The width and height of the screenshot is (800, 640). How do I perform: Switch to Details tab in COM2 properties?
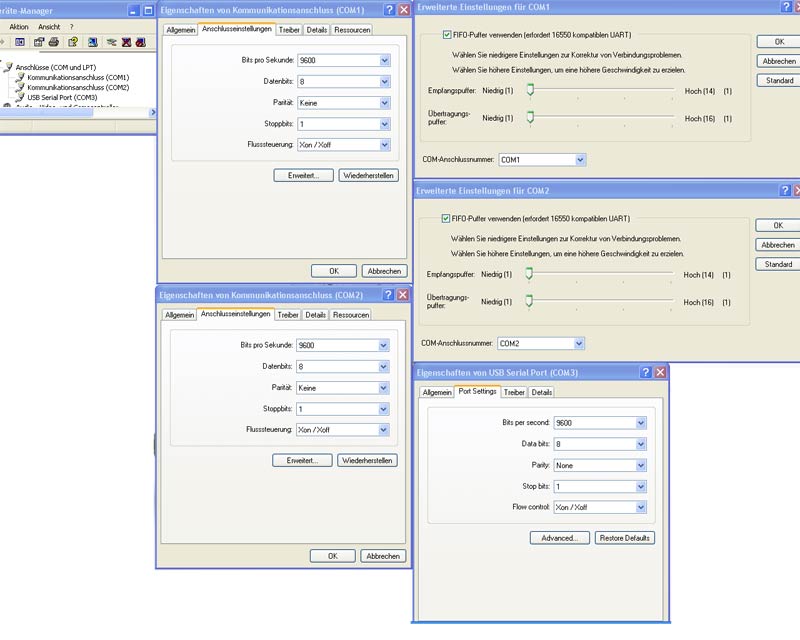[x=315, y=315]
